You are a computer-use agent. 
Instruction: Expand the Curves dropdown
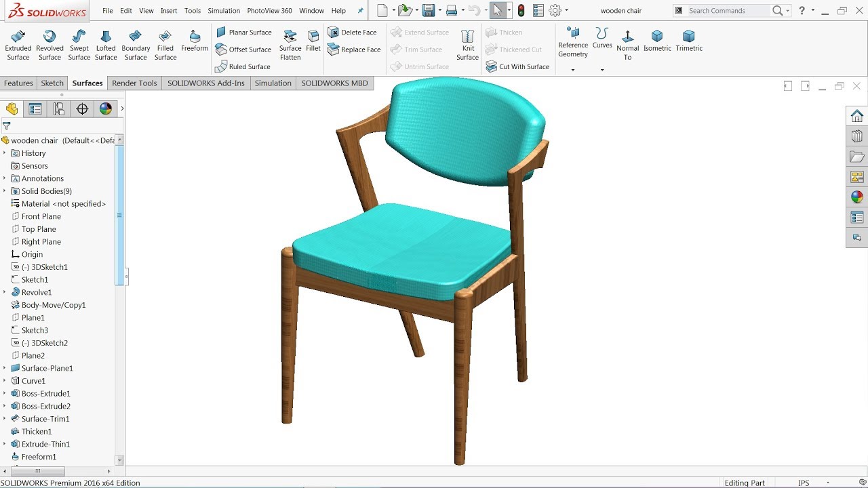click(x=602, y=69)
